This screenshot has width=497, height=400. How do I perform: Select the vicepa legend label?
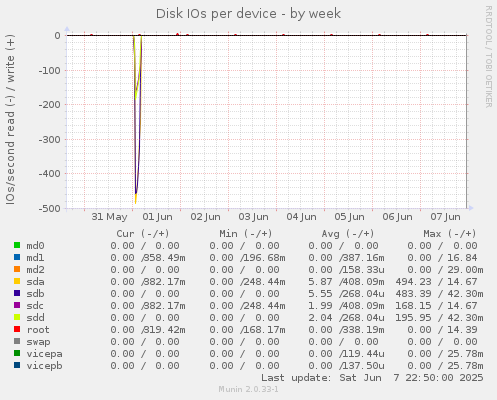click(x=44, y=354)
